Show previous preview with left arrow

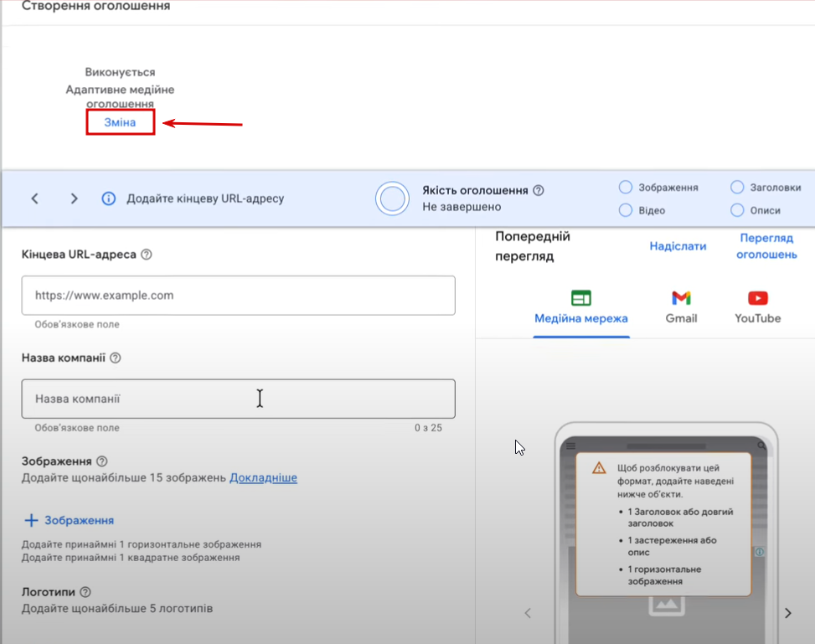[x=528, y=613]
